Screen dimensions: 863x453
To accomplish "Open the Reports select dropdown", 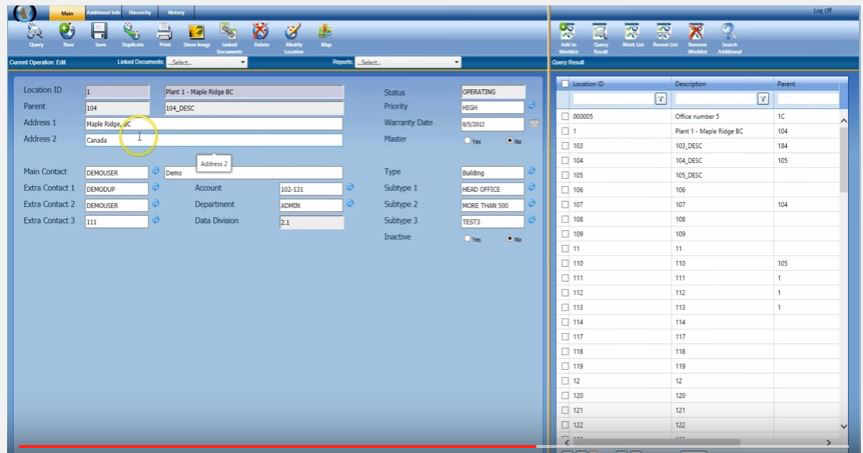I will (408, 62).
